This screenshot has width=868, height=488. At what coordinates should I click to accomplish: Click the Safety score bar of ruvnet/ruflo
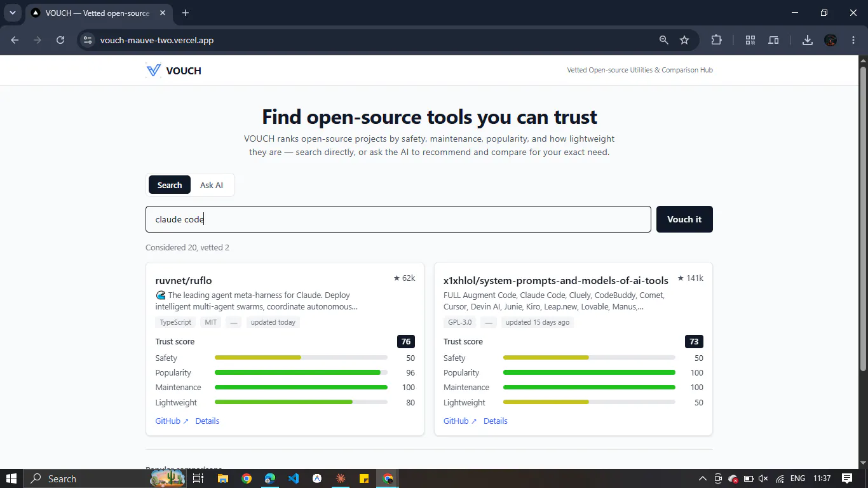click(x=301, y=358)
